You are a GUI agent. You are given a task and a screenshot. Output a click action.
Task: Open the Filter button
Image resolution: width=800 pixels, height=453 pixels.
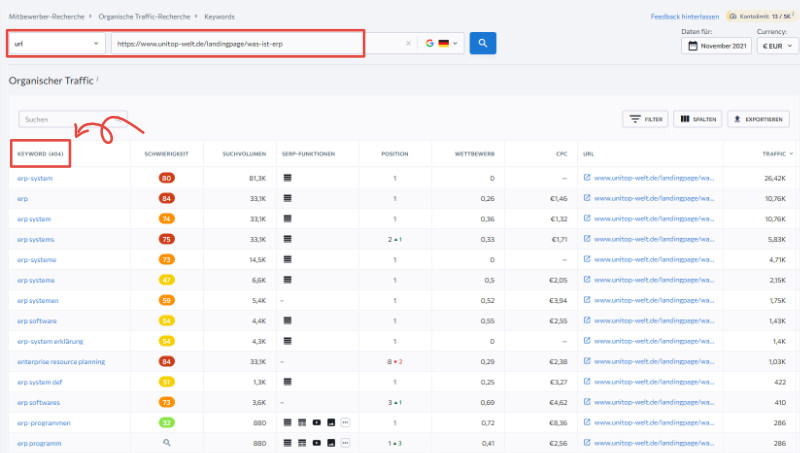click(645, 119)
